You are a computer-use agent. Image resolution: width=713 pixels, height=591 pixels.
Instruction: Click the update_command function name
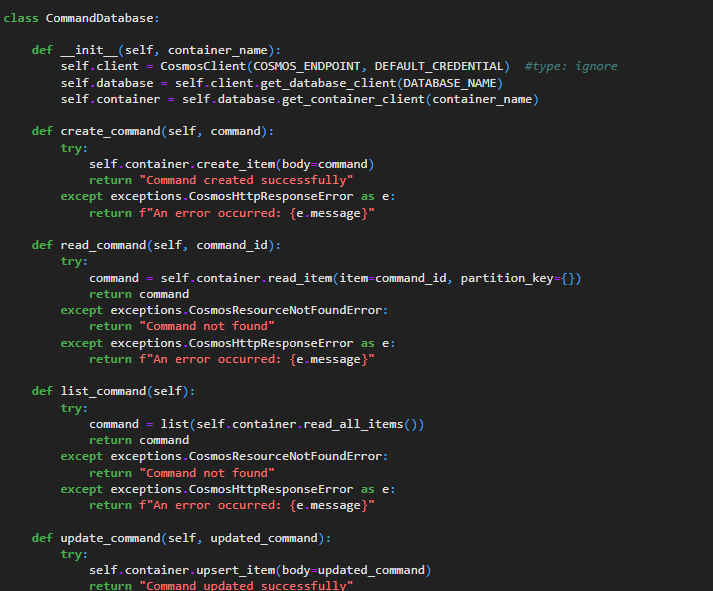(x=110, y=538)
